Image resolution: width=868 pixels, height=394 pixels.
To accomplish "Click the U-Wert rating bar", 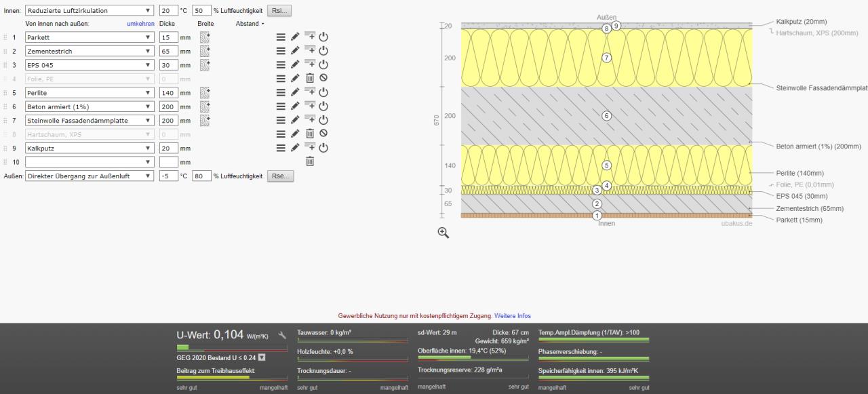I will point(231,349).
